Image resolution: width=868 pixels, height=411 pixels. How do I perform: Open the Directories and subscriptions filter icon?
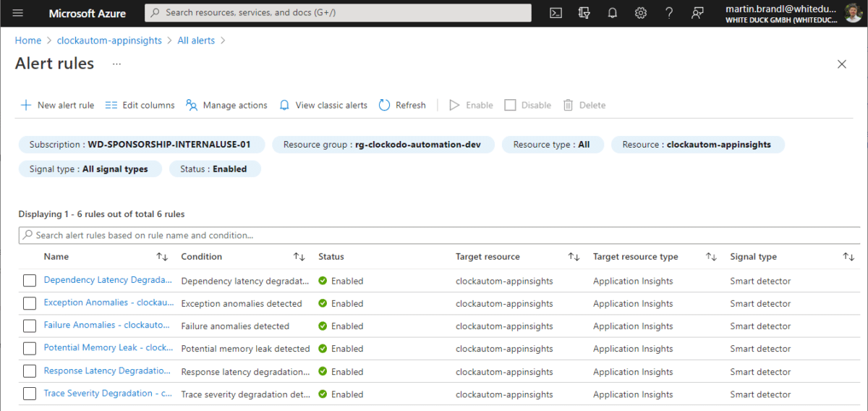point(584,13)
